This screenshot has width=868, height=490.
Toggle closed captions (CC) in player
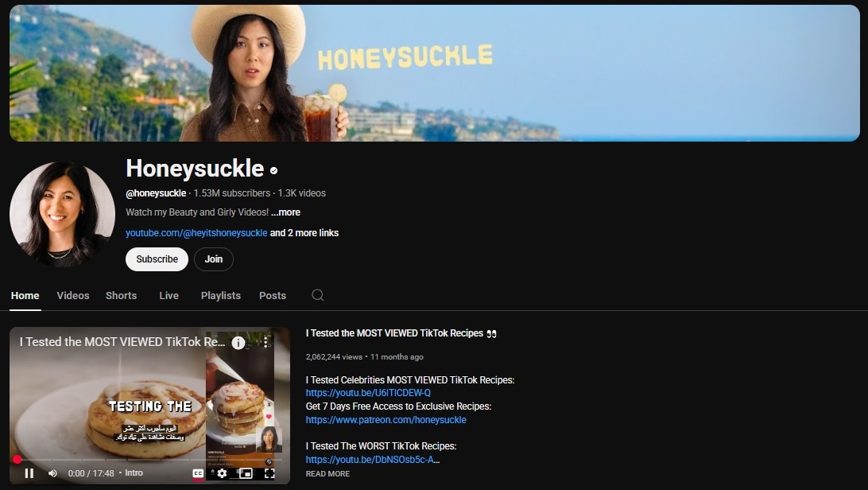pyautogui.click(x=198, y=473)
